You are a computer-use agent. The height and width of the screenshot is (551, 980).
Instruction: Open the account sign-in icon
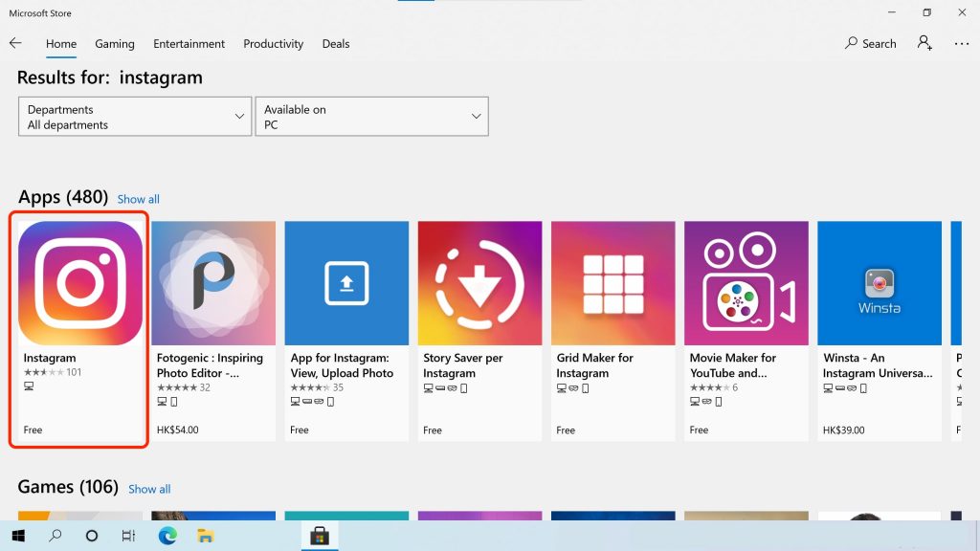[x=924, y=43]
